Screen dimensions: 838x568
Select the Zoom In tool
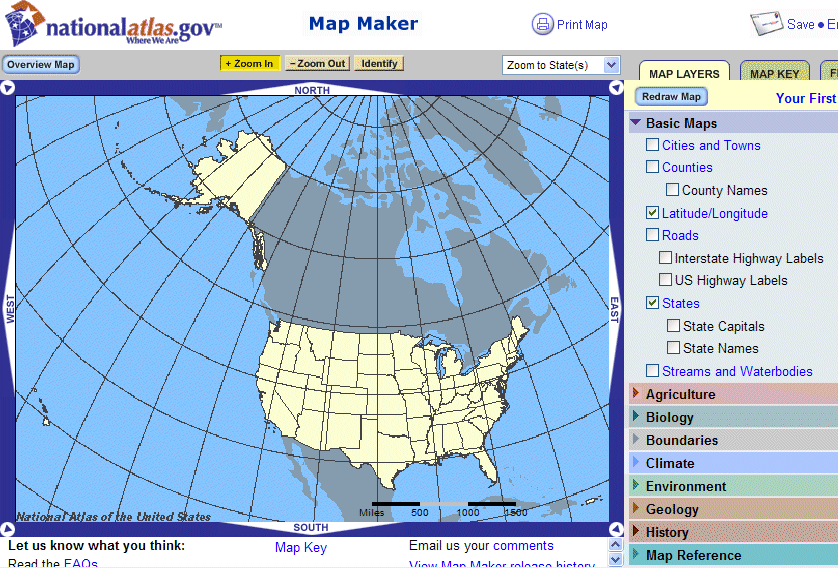click(249, 64)
